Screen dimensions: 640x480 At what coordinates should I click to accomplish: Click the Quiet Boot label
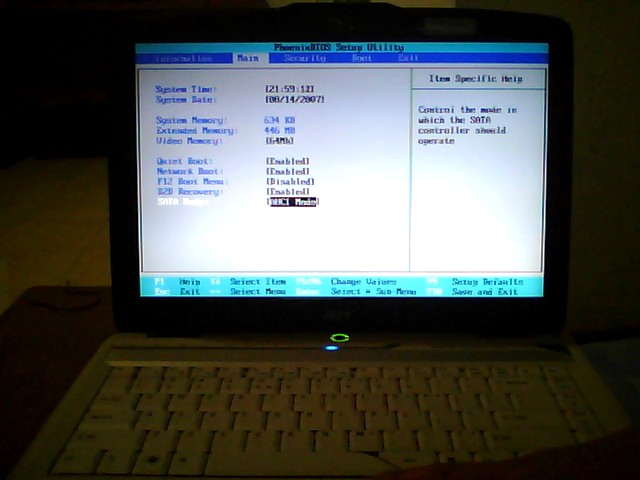tap(185, 161)
